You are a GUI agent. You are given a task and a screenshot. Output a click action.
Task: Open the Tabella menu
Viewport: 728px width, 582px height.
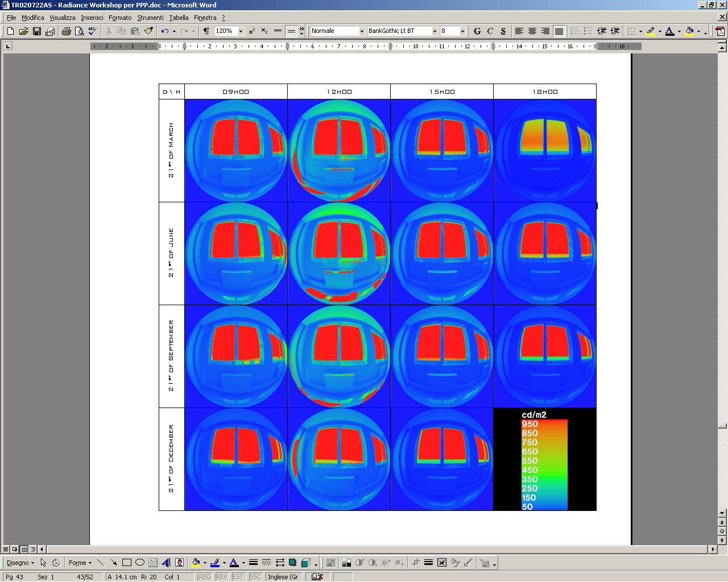179,18
